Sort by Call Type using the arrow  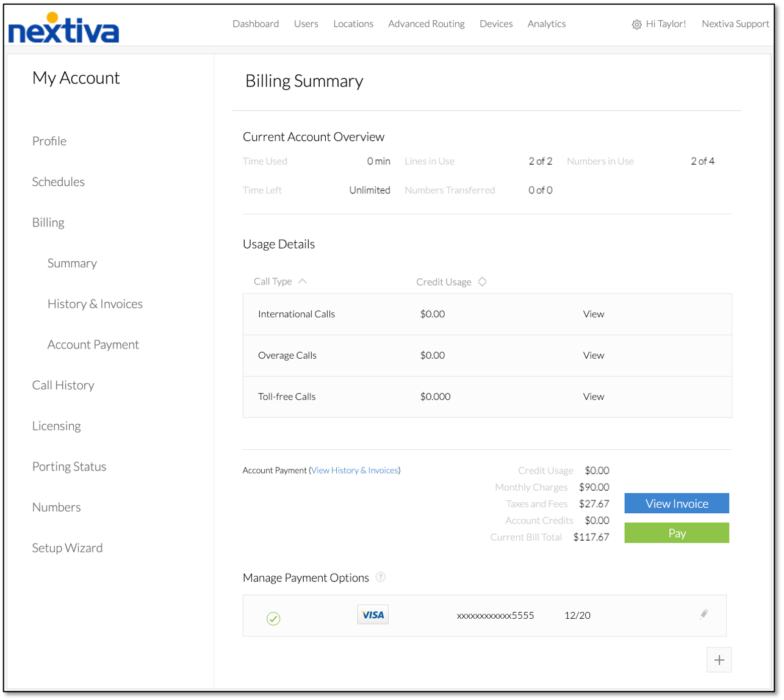pos(302,281)
